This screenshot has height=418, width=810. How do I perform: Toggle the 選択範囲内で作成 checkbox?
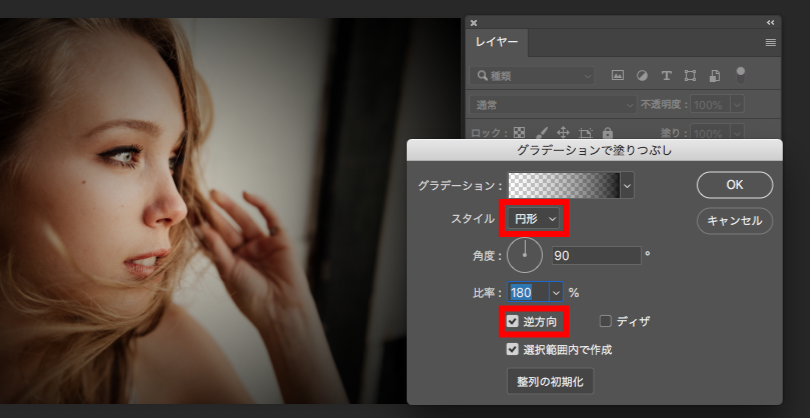click(512, 349)
